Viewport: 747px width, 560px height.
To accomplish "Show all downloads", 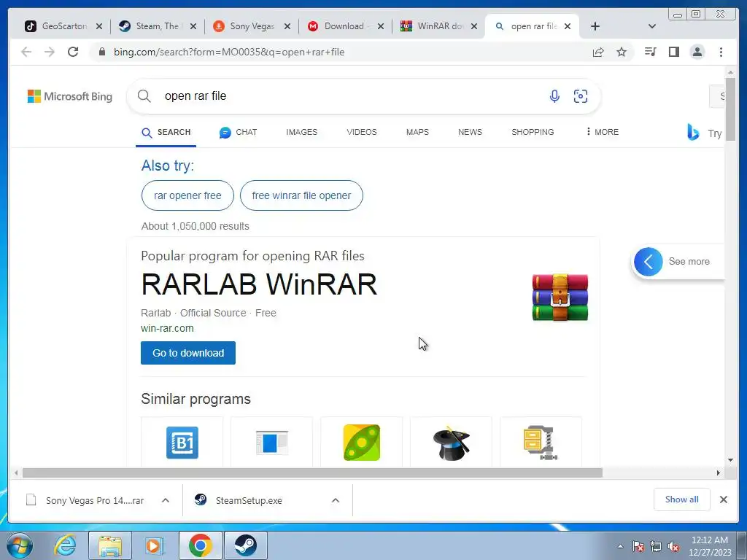I will tap(682, 499).
